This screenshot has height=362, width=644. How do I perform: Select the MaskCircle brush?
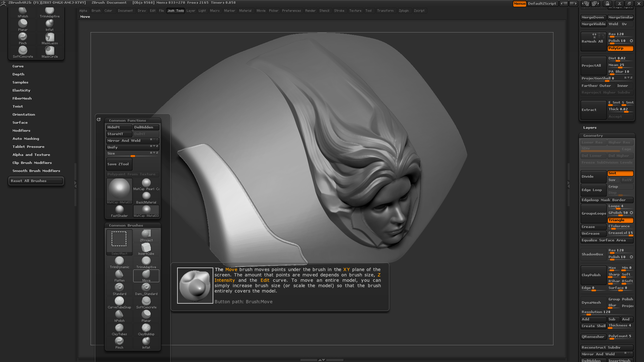(x=50, y=52)
